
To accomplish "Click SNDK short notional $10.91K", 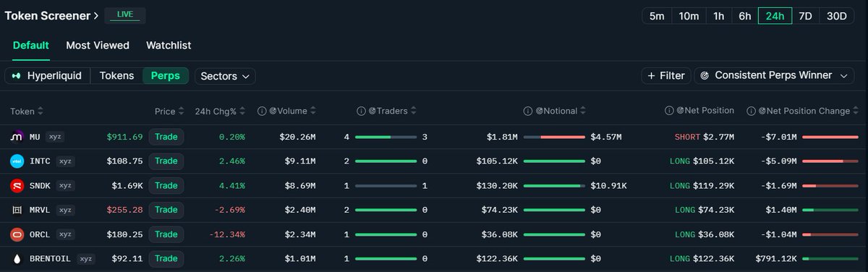I will pos(608,186).
